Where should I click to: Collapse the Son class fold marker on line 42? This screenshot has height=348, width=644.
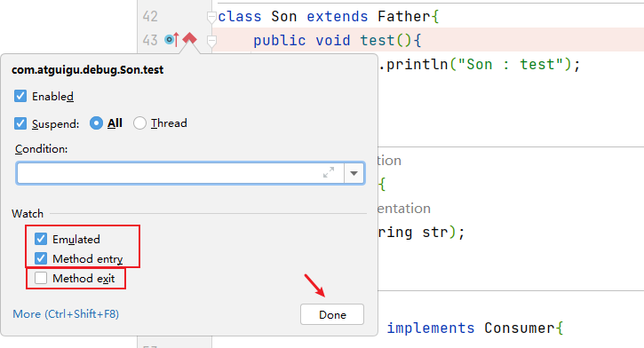211,17
